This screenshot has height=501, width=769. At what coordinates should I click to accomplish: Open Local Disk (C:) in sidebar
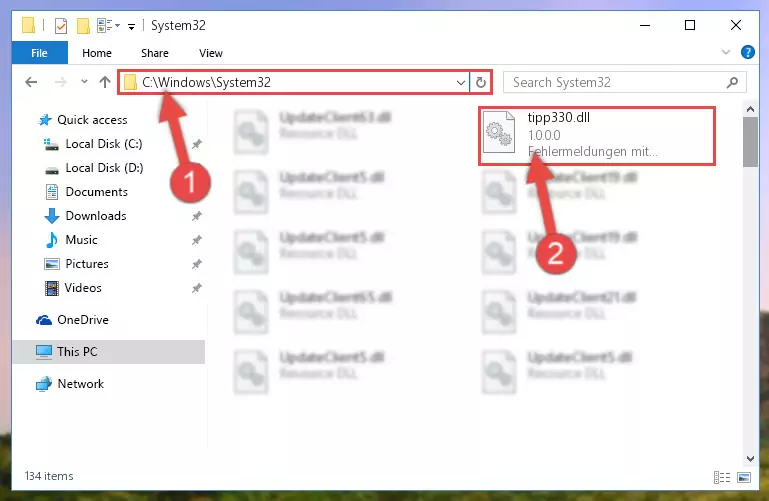[x=103, y=144]
